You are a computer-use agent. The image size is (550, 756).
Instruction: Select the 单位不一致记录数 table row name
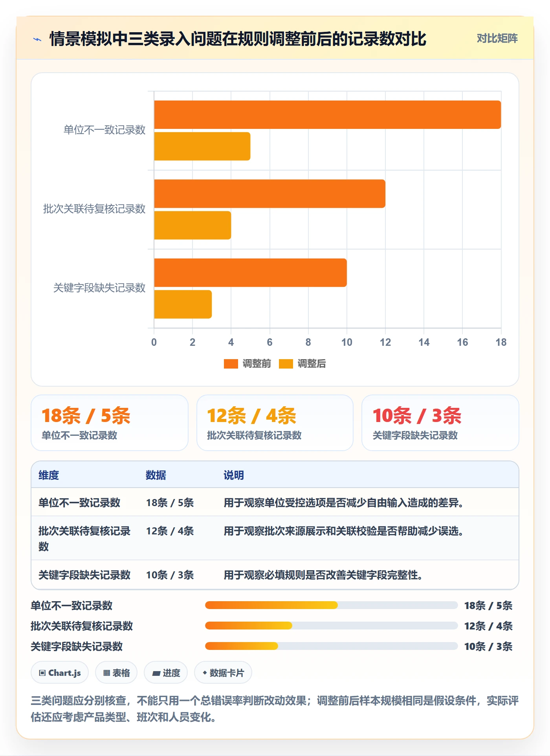[79, 503]
